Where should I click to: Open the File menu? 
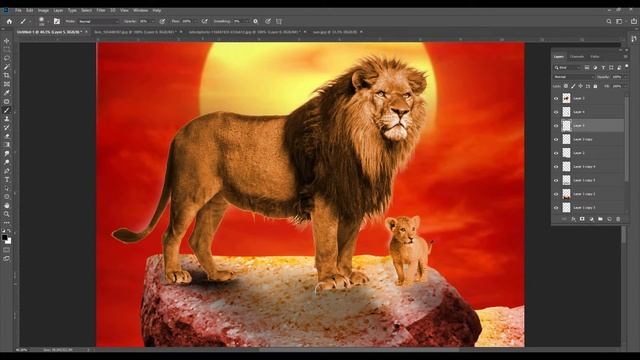tap(18, 10)
